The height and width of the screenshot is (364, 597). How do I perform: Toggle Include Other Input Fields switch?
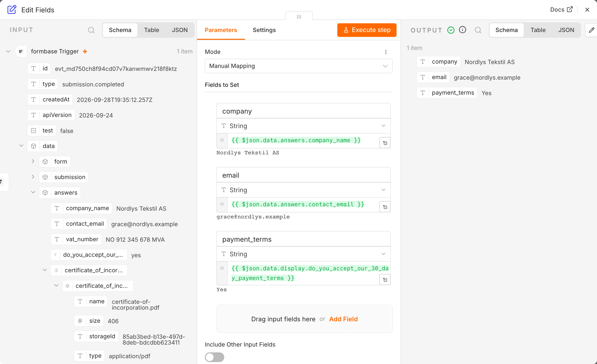(x=215, y=357)
